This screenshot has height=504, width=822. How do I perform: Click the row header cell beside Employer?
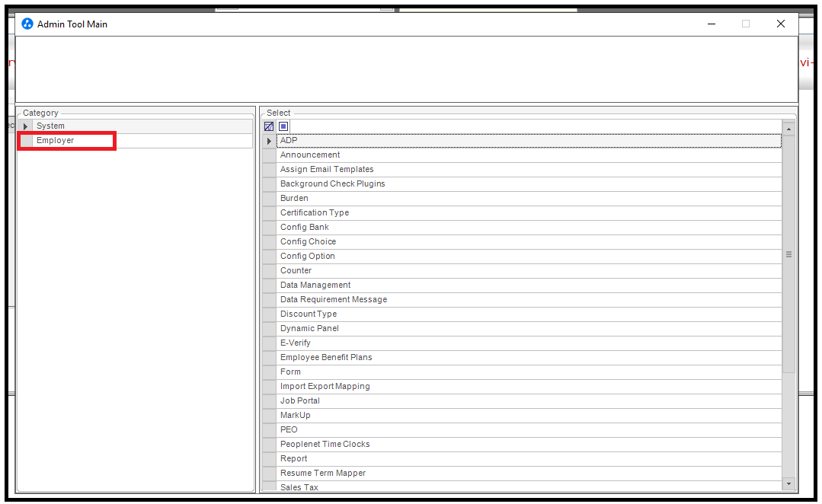pyautogui.click(x=26, y=140)
